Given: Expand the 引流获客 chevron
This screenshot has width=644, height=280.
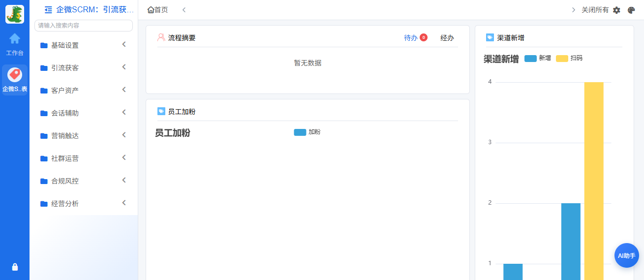Looking at the screenshot, I should tap(124, 67).
